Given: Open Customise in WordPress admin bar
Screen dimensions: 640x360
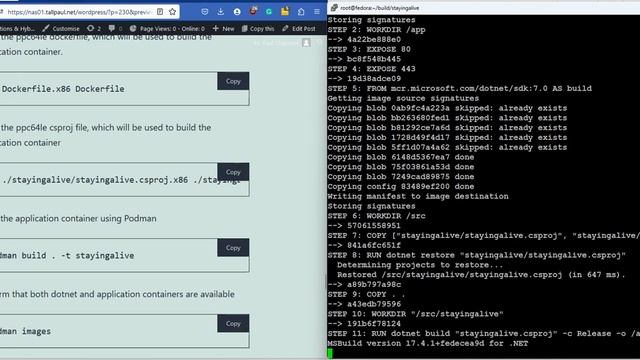Looking at the screenshot, I should 61,29.
